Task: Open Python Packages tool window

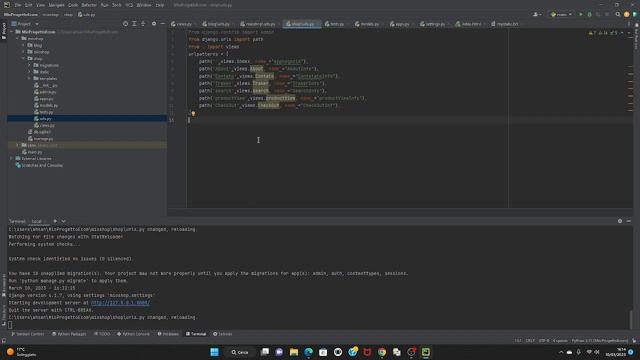Action: [x=69, y=334]
